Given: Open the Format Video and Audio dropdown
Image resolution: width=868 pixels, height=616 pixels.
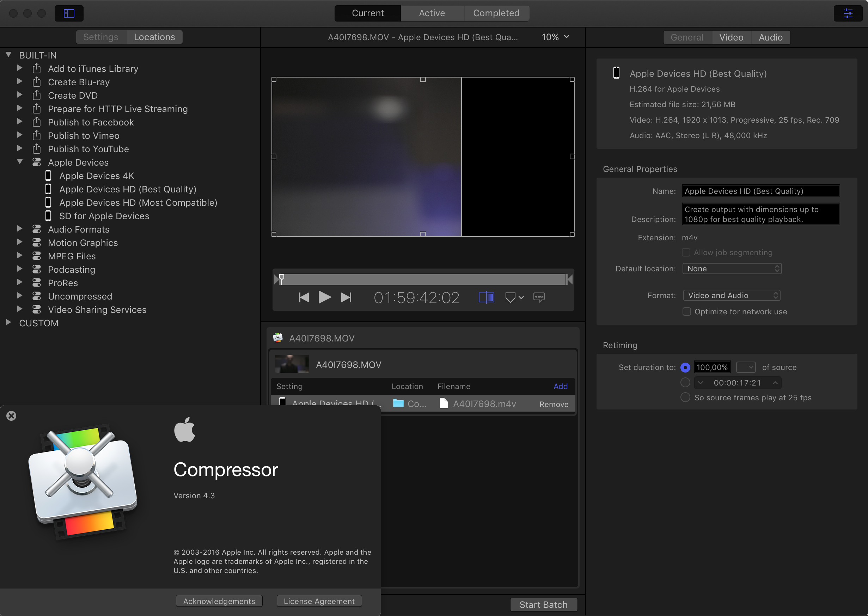Looking at the screenshot, I should (x=732, y=295).
